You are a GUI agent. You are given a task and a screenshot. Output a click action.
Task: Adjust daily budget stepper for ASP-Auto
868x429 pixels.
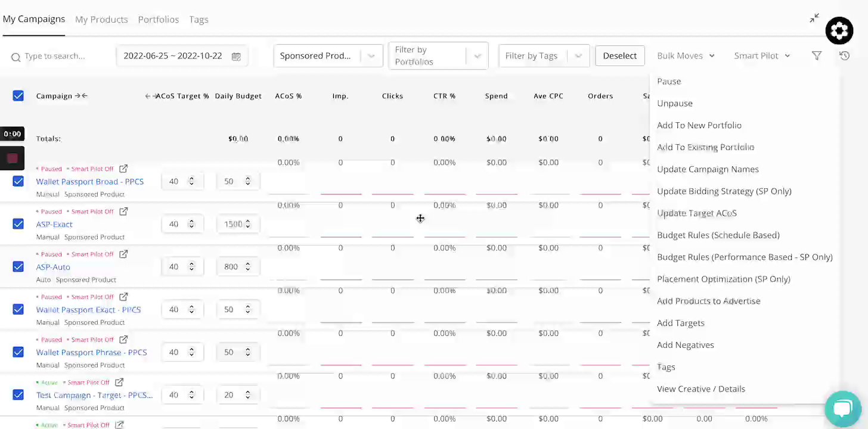click(247, 266)
